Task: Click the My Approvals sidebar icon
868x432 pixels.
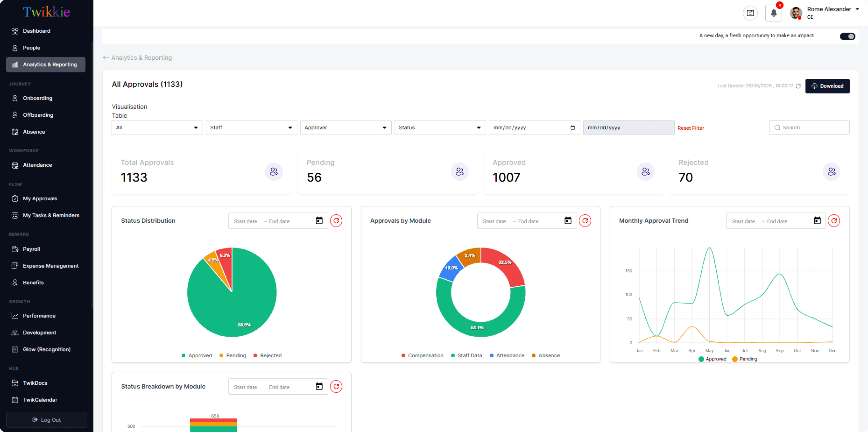Action: click(x=15, y=199)
